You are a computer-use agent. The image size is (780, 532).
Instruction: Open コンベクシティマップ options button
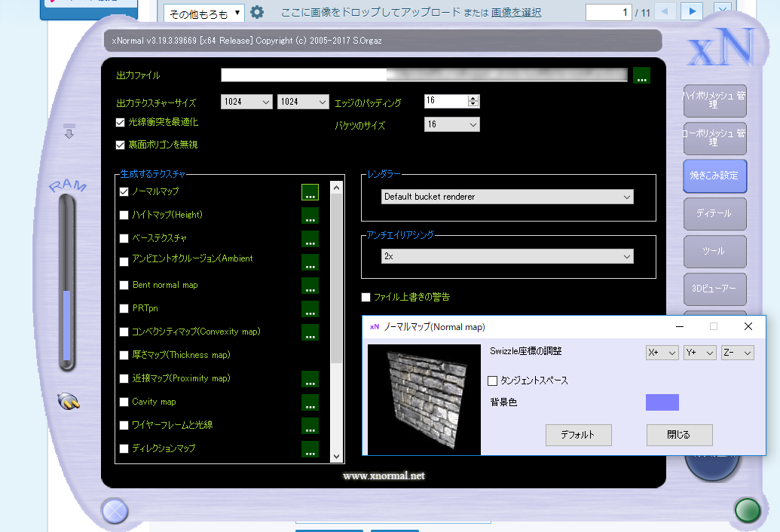[310, 332]
